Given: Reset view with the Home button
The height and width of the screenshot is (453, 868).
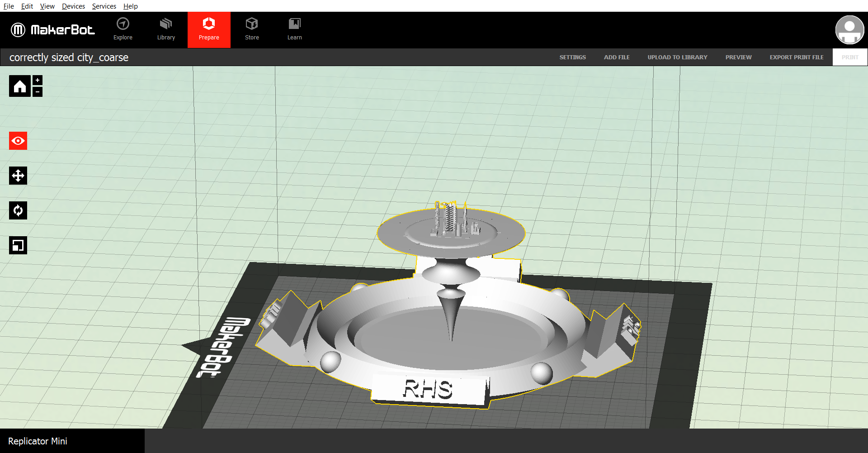Looking at the screenshot, I should [x=20, y=86].
